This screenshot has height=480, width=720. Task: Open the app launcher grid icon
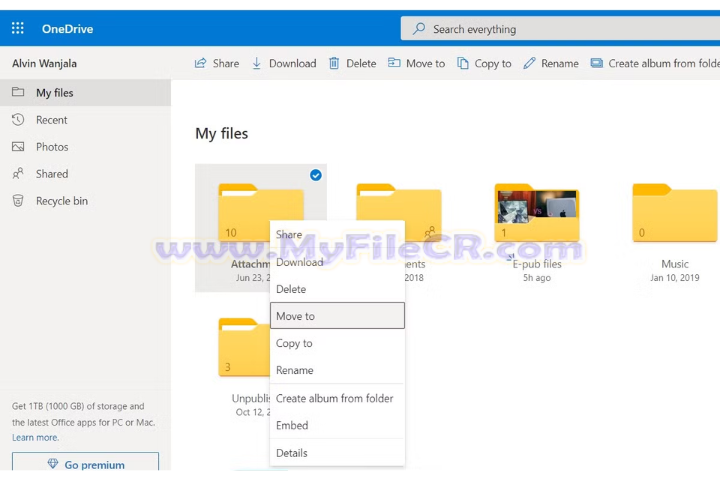click(x=17, y=28)
